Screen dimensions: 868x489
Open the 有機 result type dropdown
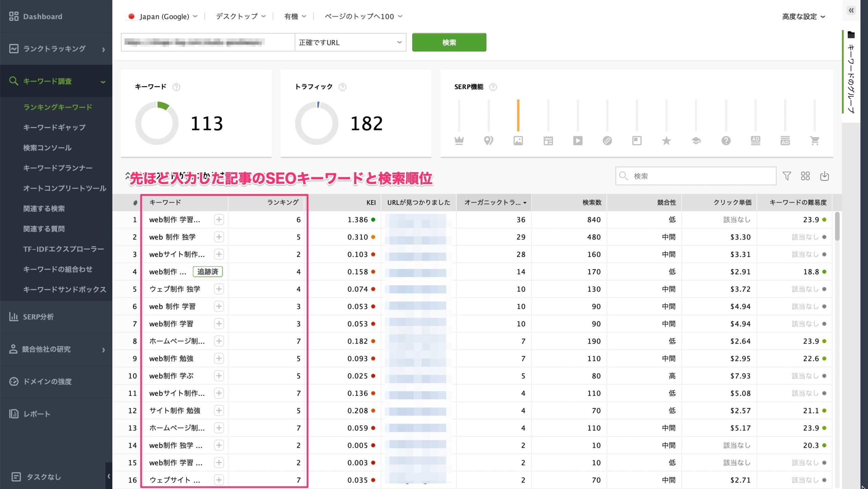(x=295, y=16)
